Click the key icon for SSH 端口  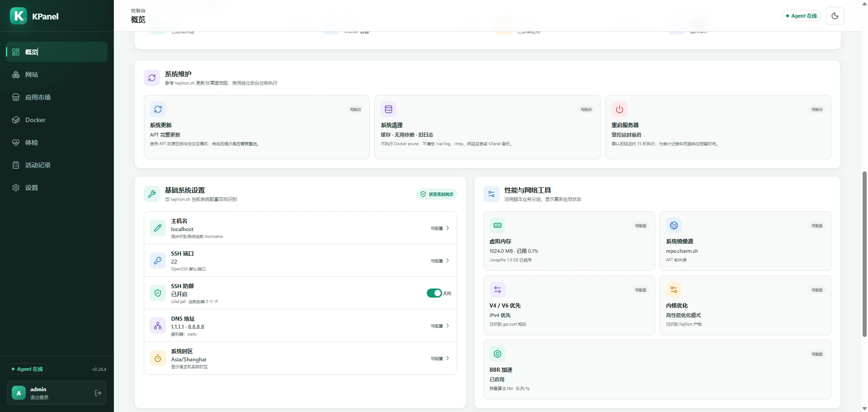click(158, 260)
